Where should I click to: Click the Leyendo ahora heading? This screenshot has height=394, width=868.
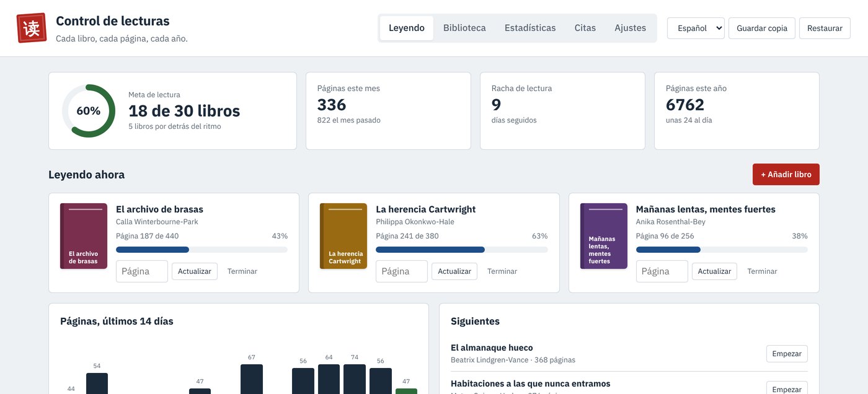(x=86, y=175)
